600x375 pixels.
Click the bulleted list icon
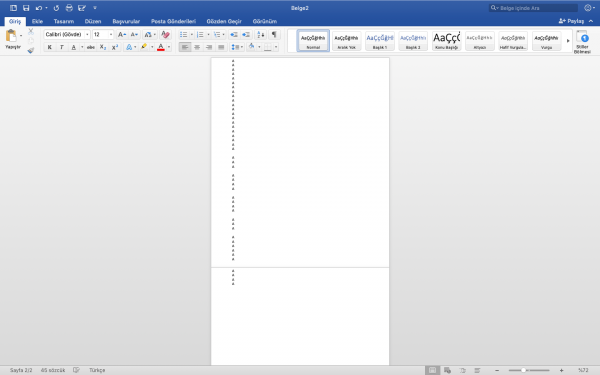point(184,35)
